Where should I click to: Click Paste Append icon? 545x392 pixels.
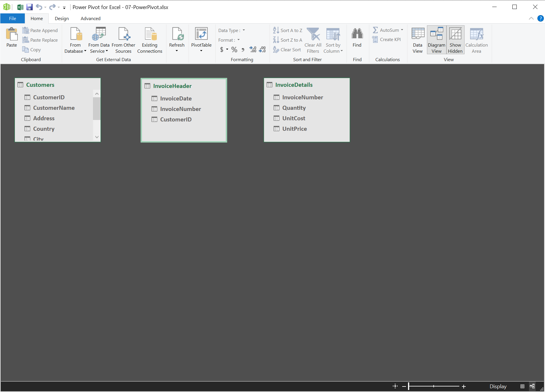[26, 30]
